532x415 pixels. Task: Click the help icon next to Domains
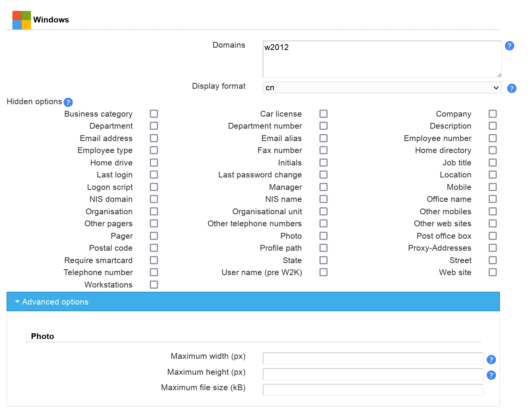(510, 46)
